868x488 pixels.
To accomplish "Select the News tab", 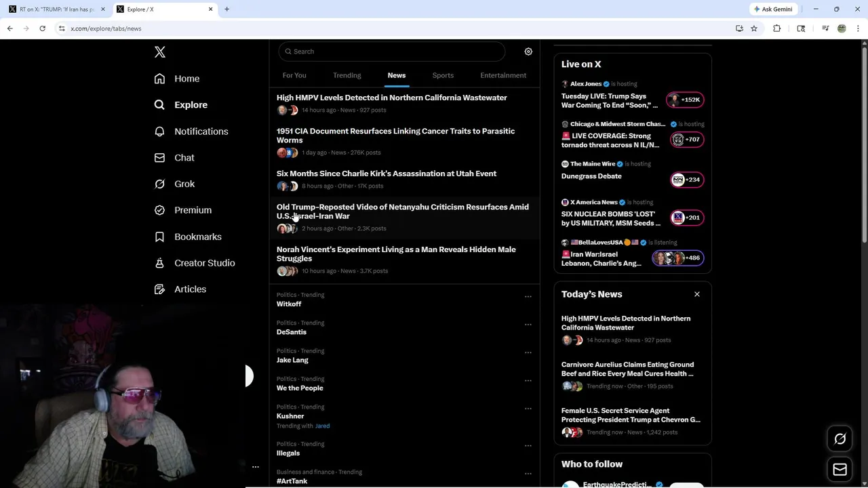I will tap(397, 75).
